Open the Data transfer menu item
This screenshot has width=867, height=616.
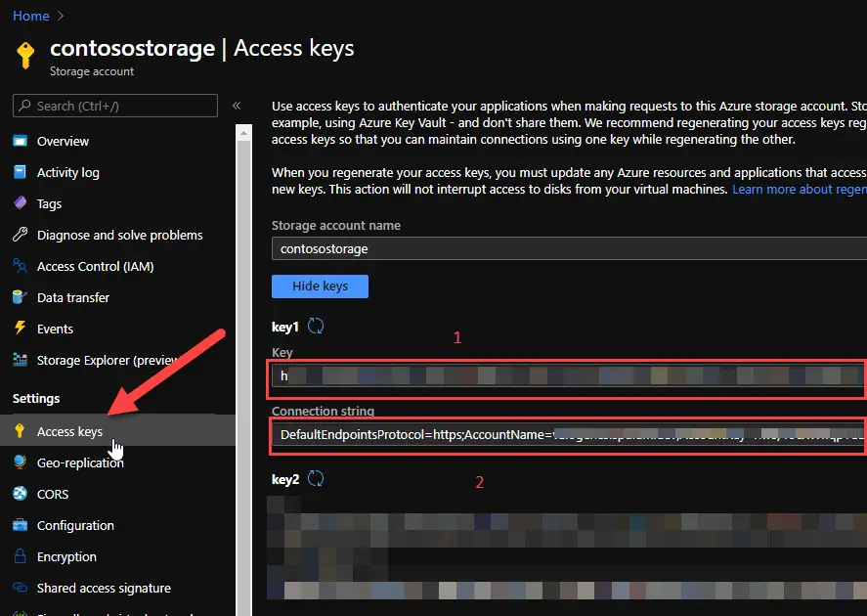pyautogui.click(x=73, y=297)
